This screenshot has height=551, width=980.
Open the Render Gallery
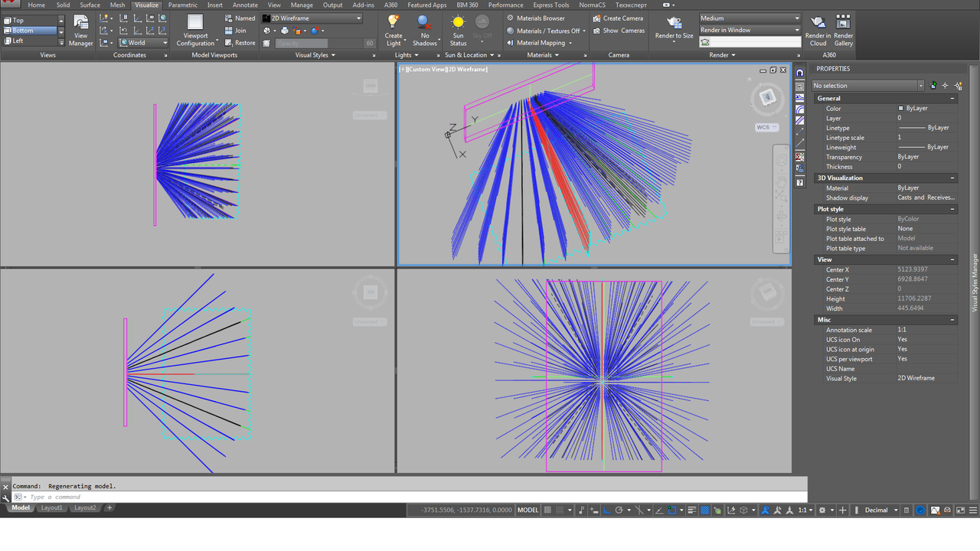coord(843,31)
